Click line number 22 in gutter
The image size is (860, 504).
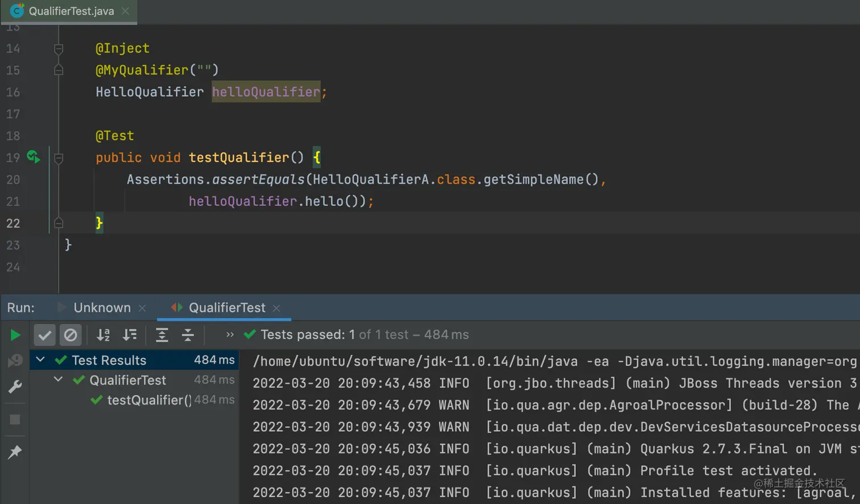[13, 224]
